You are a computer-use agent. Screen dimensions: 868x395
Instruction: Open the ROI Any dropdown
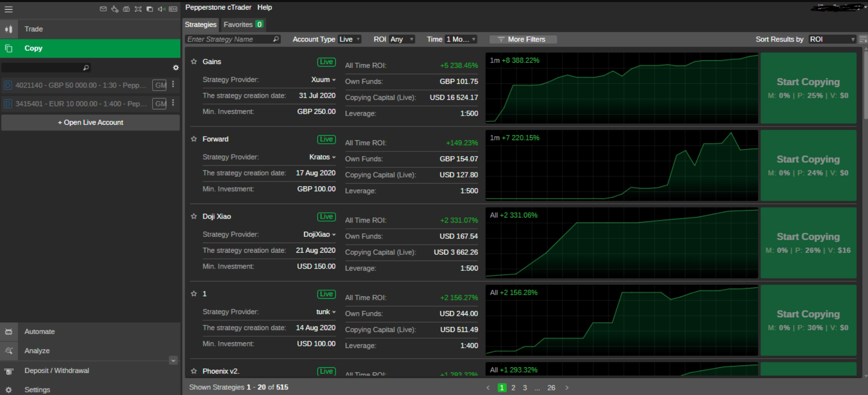point(402,39)
